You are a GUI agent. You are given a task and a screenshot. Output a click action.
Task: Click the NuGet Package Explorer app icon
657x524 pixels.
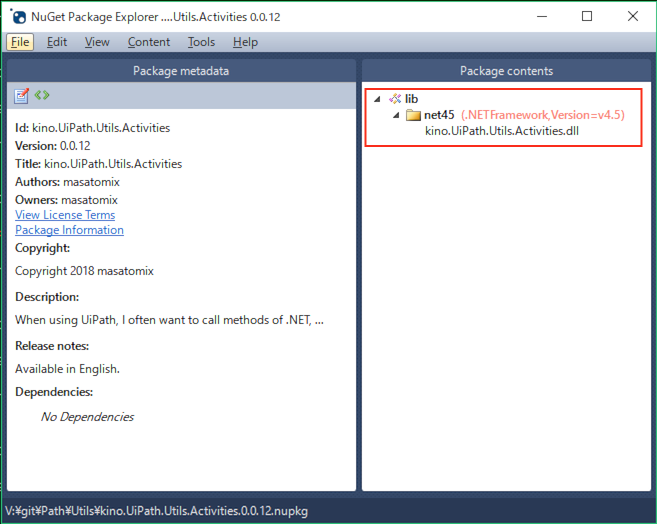18,16
